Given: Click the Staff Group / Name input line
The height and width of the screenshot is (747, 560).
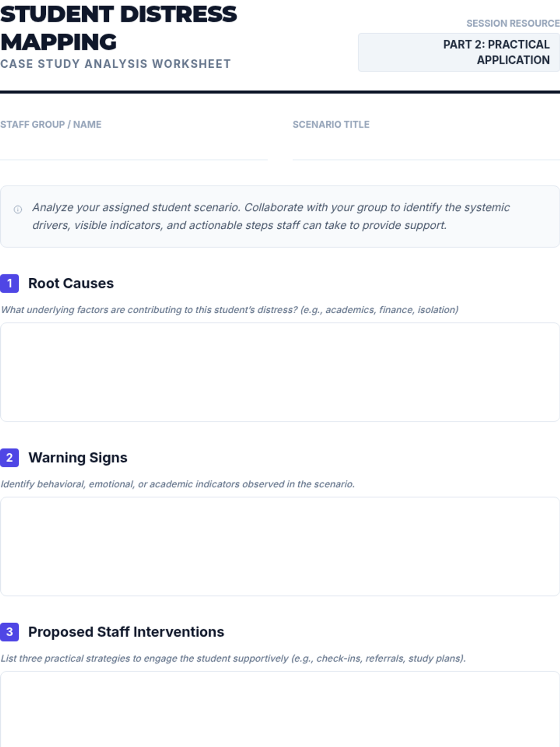Looking at the screenshot, I should point(133,148).
